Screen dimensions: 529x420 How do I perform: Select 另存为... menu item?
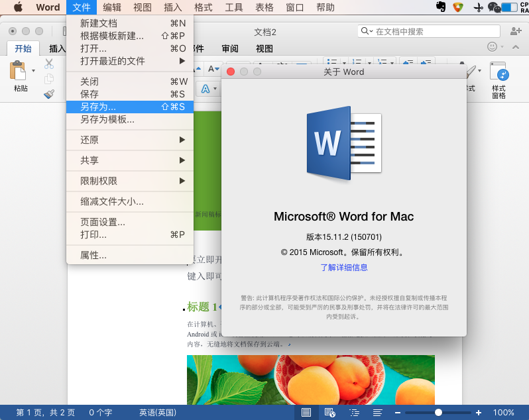(x=130, y=107)
